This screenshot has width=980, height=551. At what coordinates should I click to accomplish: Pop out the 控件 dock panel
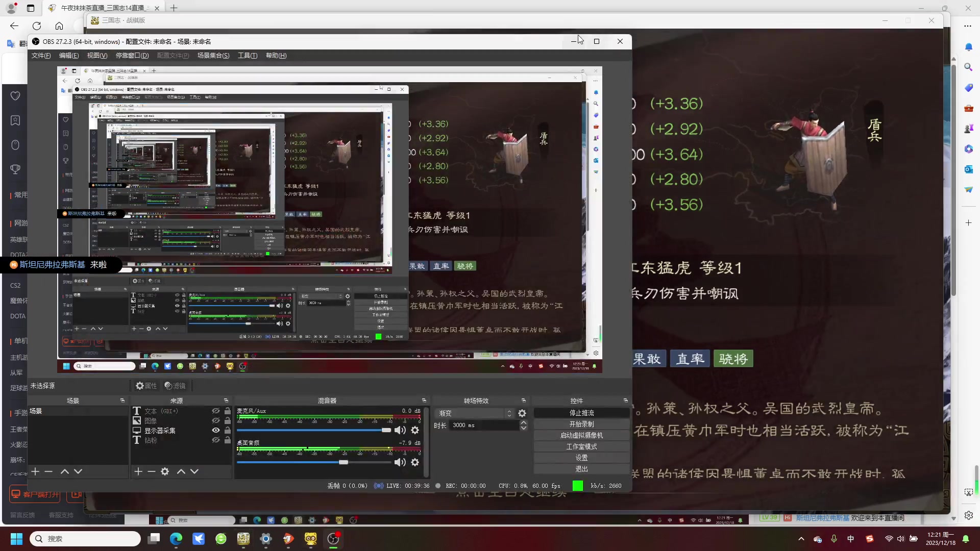pyautogui.click(x=626, y=400)
